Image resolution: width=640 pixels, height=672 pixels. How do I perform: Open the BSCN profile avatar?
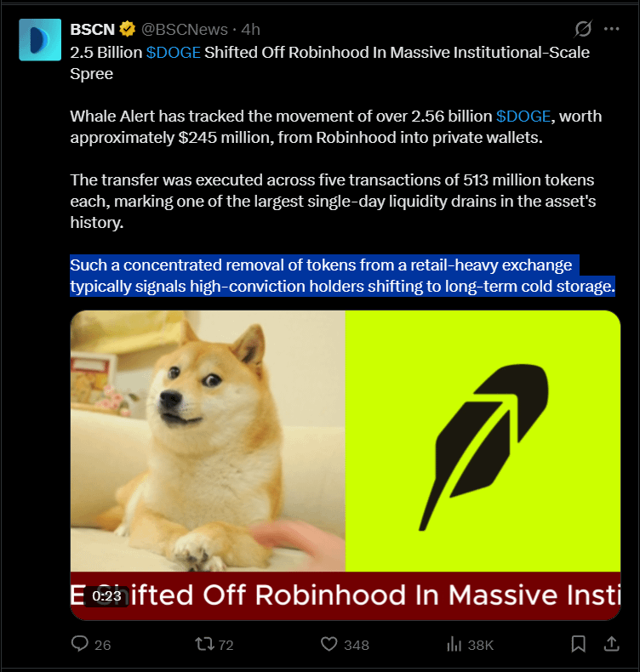[x=40, y=40]
